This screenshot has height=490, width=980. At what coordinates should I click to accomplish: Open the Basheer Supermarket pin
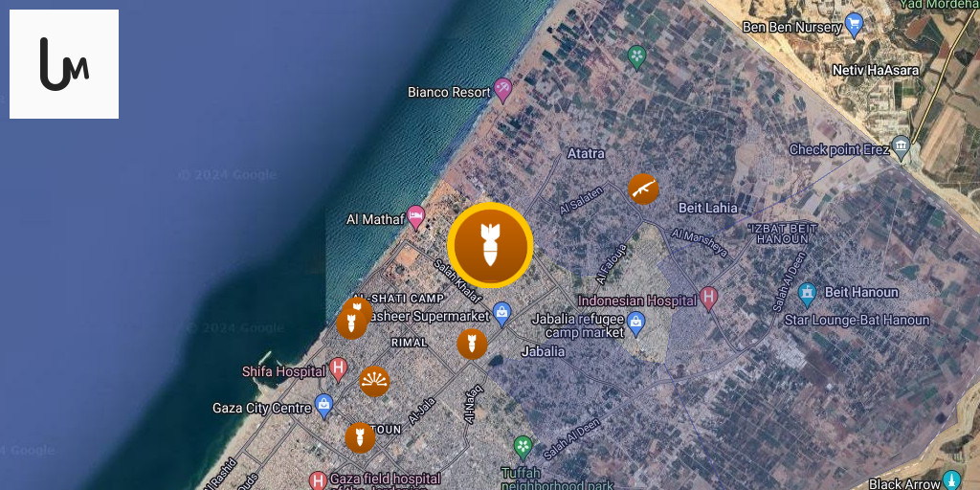[x=501, y=314]
